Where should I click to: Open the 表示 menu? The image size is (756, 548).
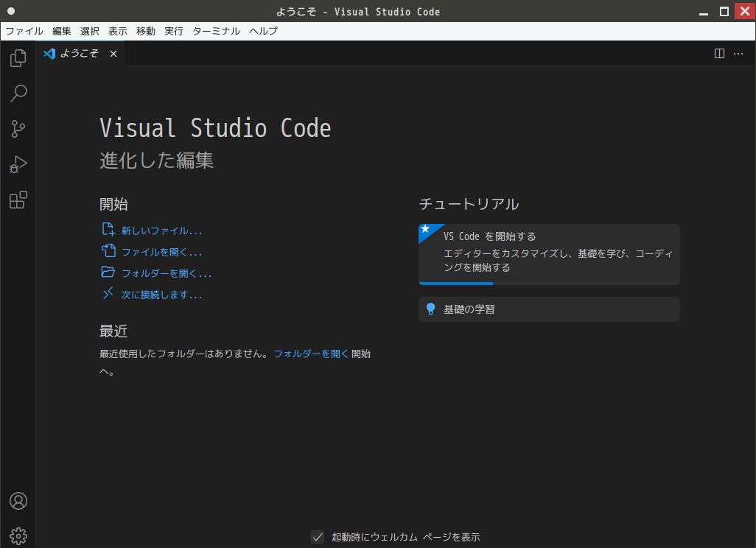click(x=118, y=32)
